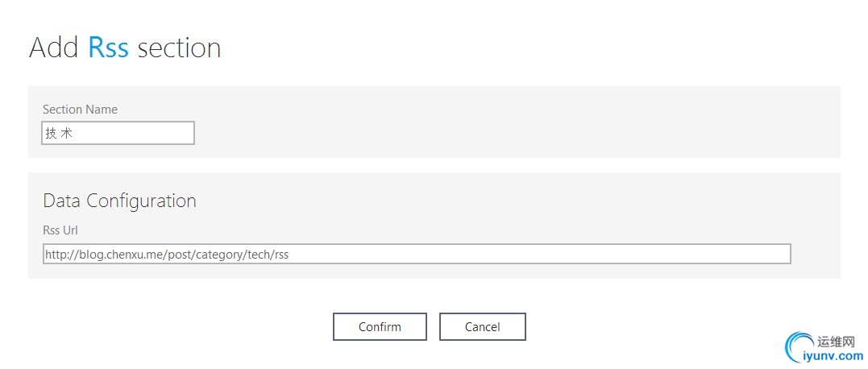Click the blog.chenxu.me URL text
This screenshot has height=369, width=868.
tap(167, 255)
